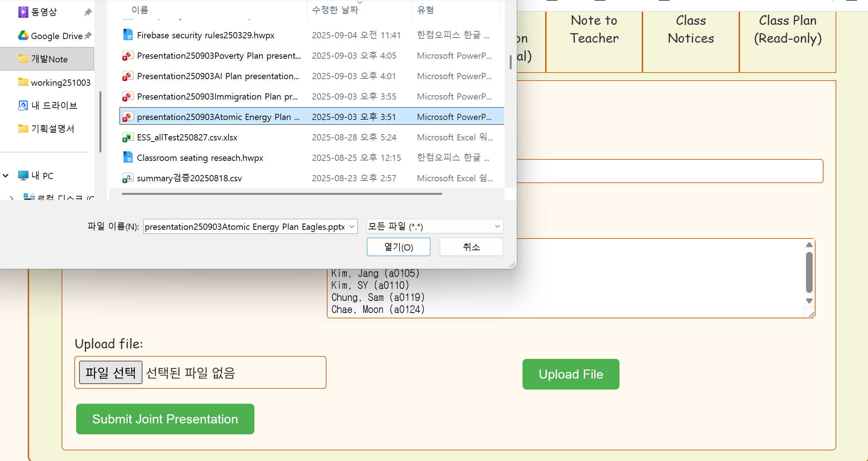The image size is (868, 461).
Task: Click the 열기(O) open button
Action: click(x=398, y=247)
